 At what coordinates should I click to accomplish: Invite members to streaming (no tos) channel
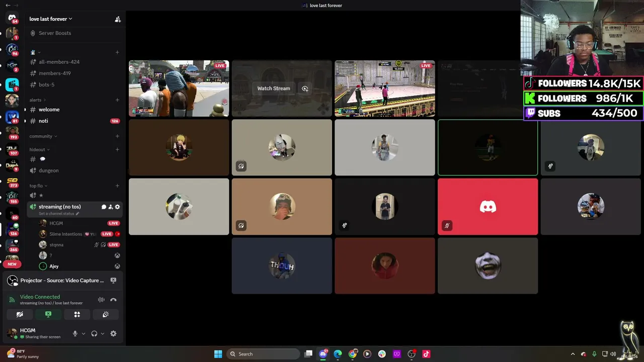pyautogui.click(x=111, y=207)
